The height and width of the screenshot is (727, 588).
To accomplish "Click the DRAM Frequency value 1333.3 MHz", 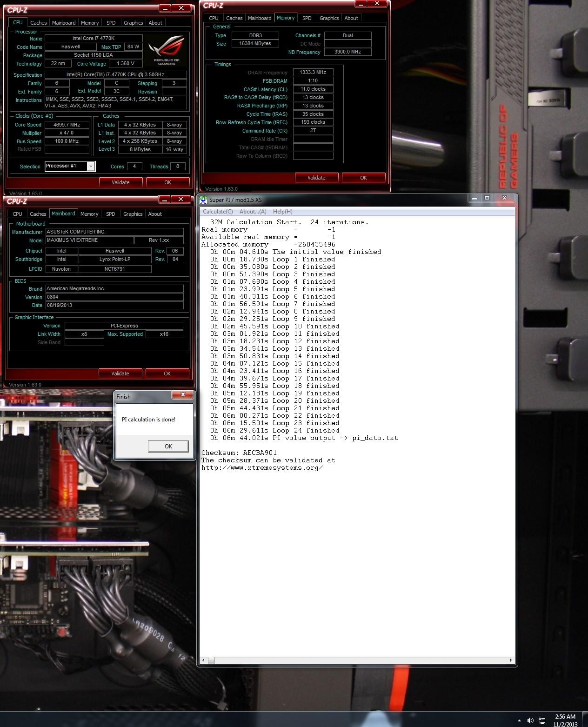I will [x=313, y=72].
